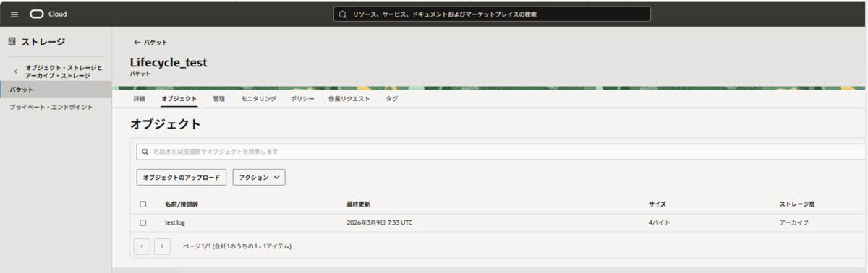Click the サイズ column header

[x=658, y=204]
